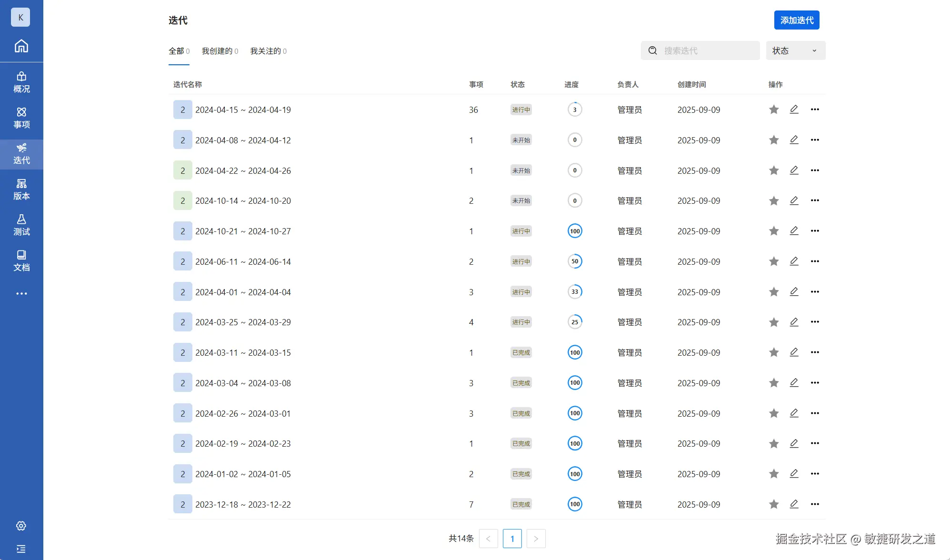The image size is (950, 560).
Task: Star the iteration 2024-04-15 ~ 2024-04-19
Action: click(774, 110)
